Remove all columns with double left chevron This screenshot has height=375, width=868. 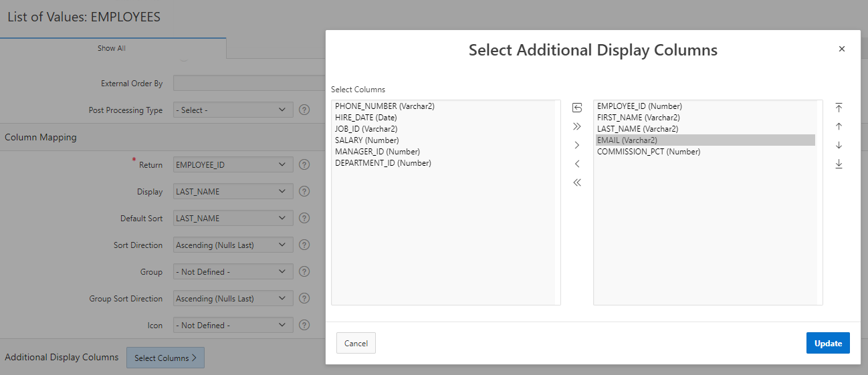coord(577,182)
